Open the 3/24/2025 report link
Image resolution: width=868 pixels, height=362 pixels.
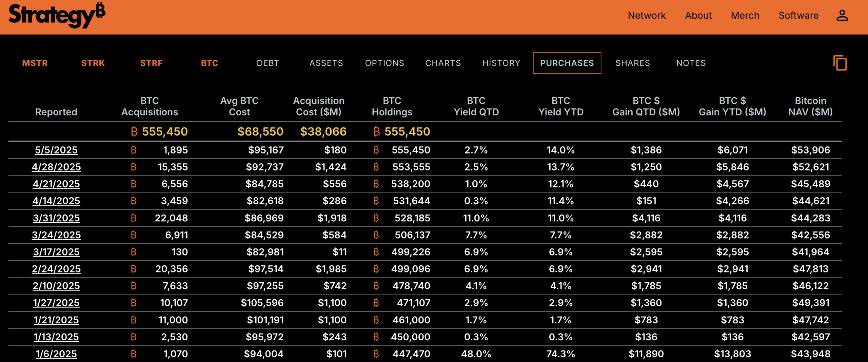click(x=56, y=235)
